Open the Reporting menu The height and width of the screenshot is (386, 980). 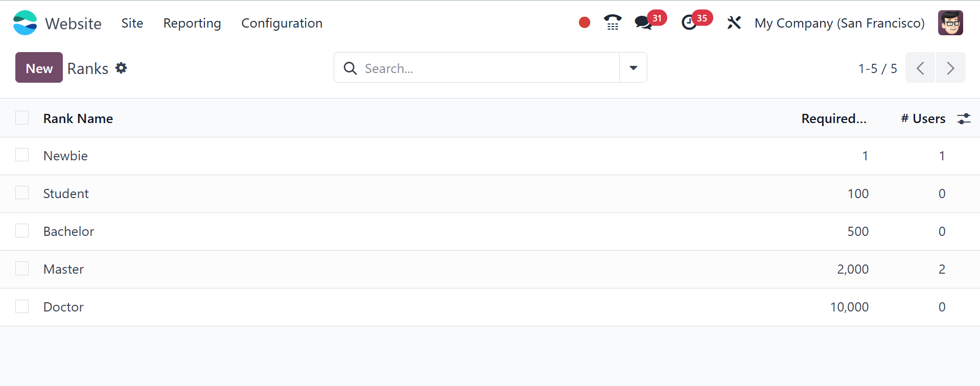point(192,23)
